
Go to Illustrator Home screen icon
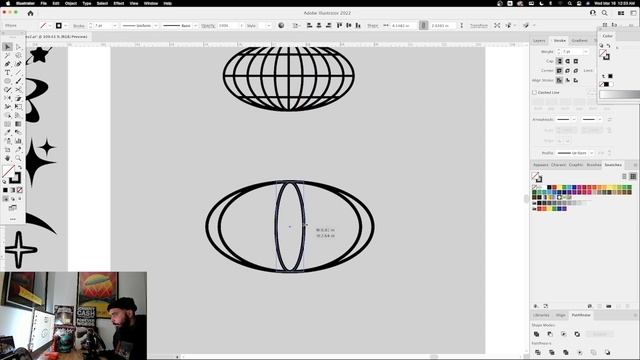click(30, 13)
